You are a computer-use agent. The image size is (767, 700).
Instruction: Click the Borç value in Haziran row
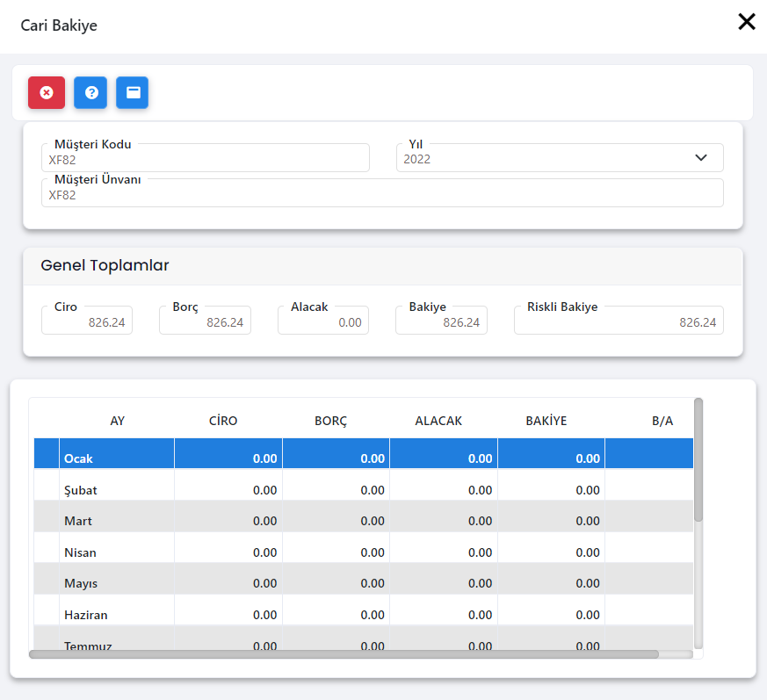[373, 615]
